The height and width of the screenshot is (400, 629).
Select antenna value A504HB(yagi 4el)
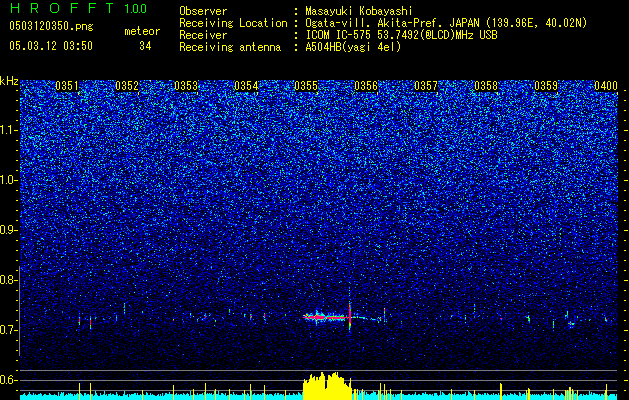point(353,47)
